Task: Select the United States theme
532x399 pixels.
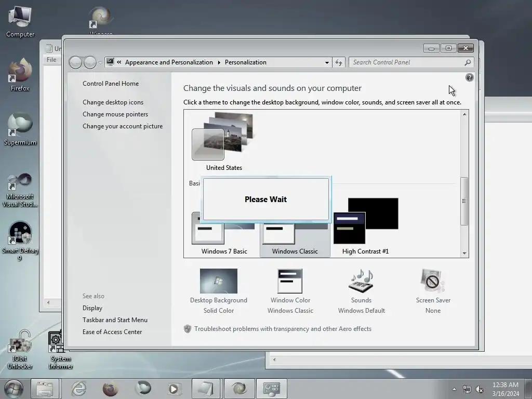Action: [x=224, y=142]
